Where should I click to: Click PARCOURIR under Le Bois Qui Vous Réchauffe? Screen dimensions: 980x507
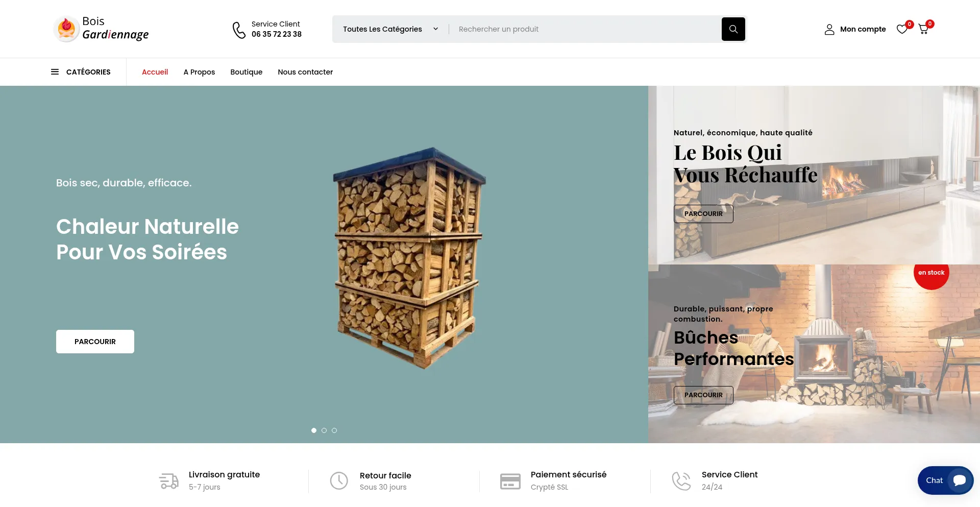[x=703, y=214]
